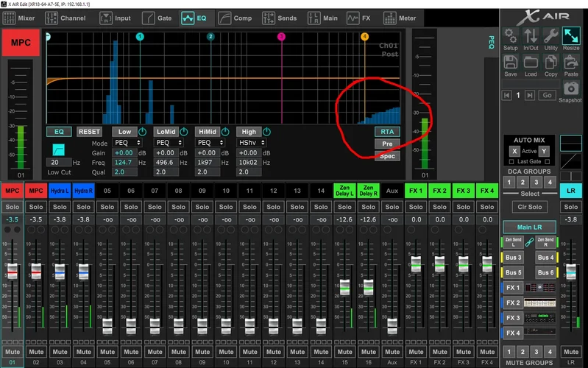Click the Resize window icon

571,36
